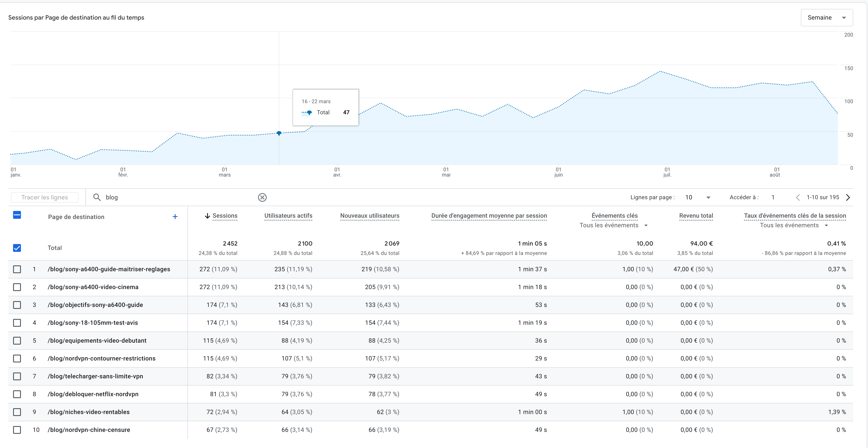Screen dimensions: 868x448
Task: Select row /blog/sony-a6400-video-cinema checkbox
Action: (17, 287)
